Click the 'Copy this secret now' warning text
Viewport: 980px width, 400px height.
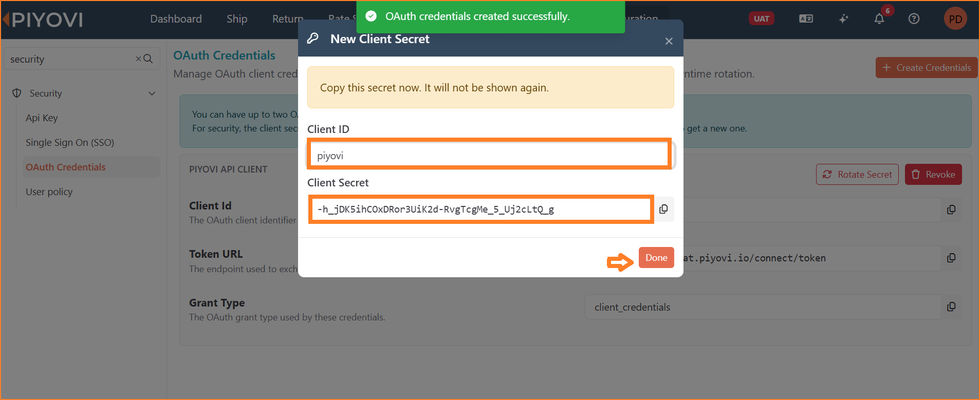tap(434, 88)
